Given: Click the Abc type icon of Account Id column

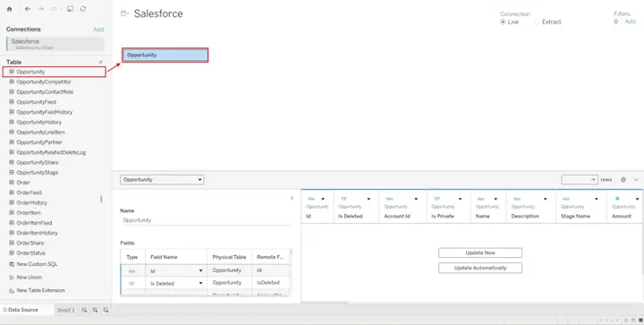Looking at the screenshot, I should (389, 199).
